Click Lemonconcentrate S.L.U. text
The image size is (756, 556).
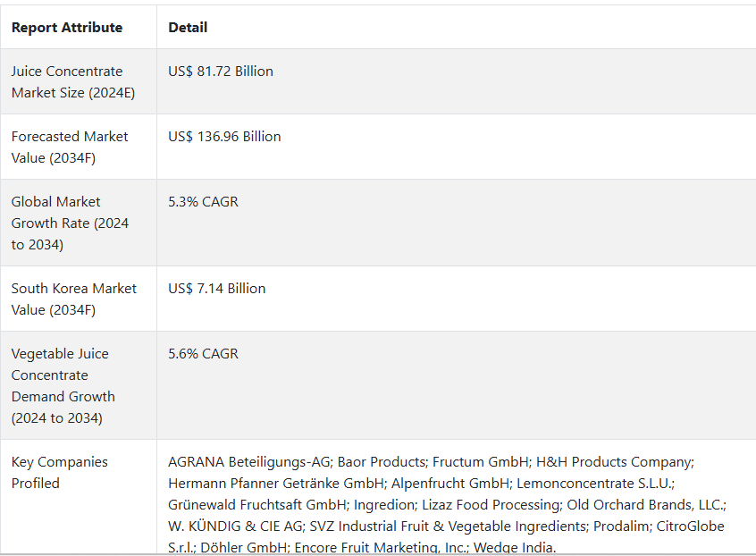[x=593, y=484]
